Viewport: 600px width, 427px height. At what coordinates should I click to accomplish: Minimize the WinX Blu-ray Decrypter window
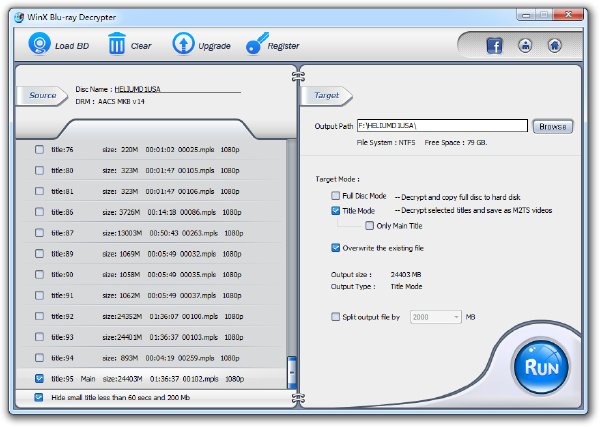527,15
